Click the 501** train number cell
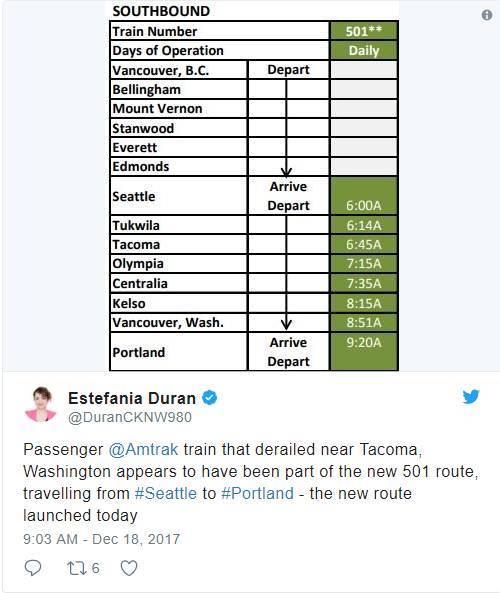This screenshot has width=500, height=593. pyautogui.click(x=364, y=31)
